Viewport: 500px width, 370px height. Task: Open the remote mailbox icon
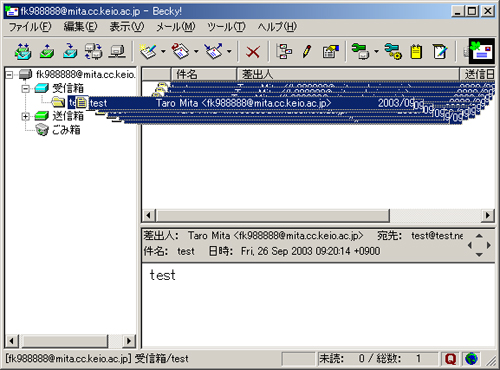[x=93, y=51]
